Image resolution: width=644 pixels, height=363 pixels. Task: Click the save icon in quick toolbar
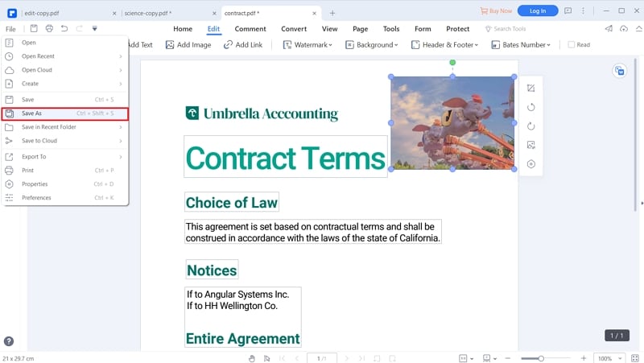click(34, 28)
